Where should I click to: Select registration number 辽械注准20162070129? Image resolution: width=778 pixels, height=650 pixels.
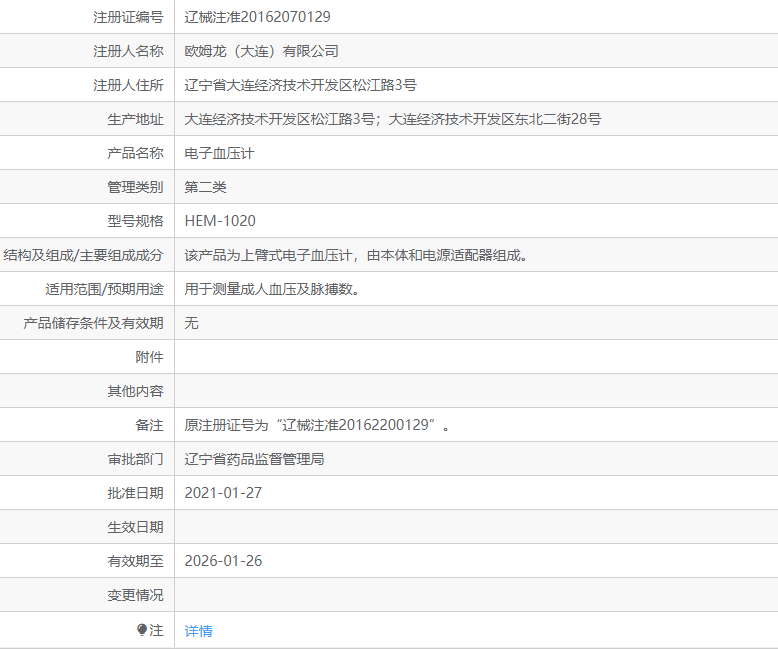point(258,17)
